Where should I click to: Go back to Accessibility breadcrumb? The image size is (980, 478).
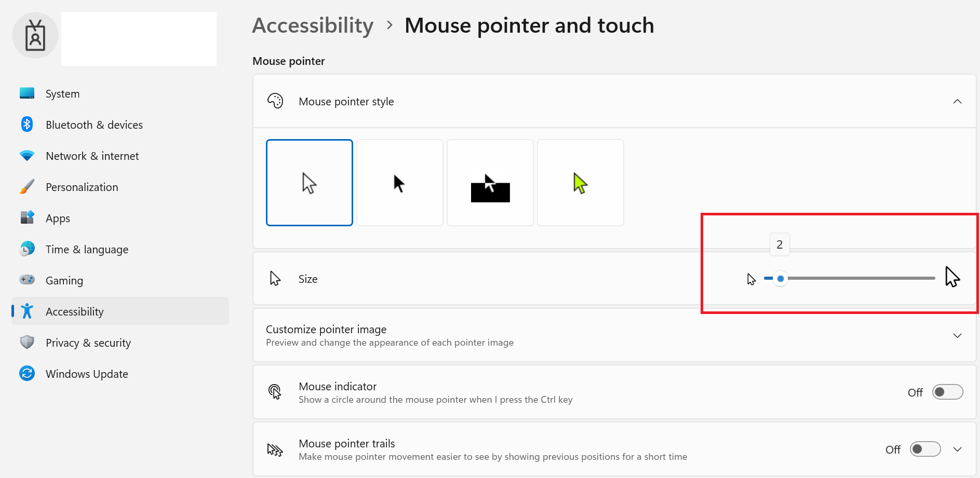pos(313,25)
